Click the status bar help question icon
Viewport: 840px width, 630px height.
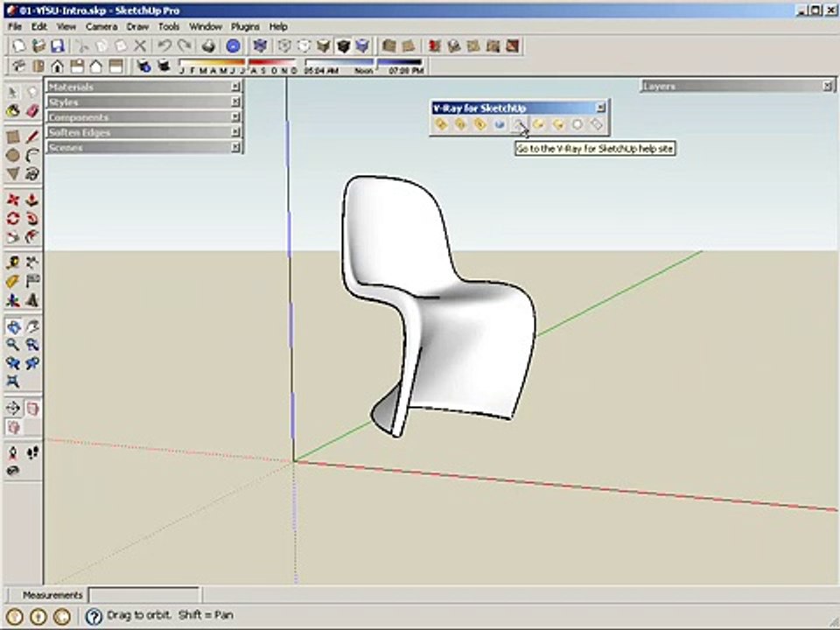(x=94, y=616)
